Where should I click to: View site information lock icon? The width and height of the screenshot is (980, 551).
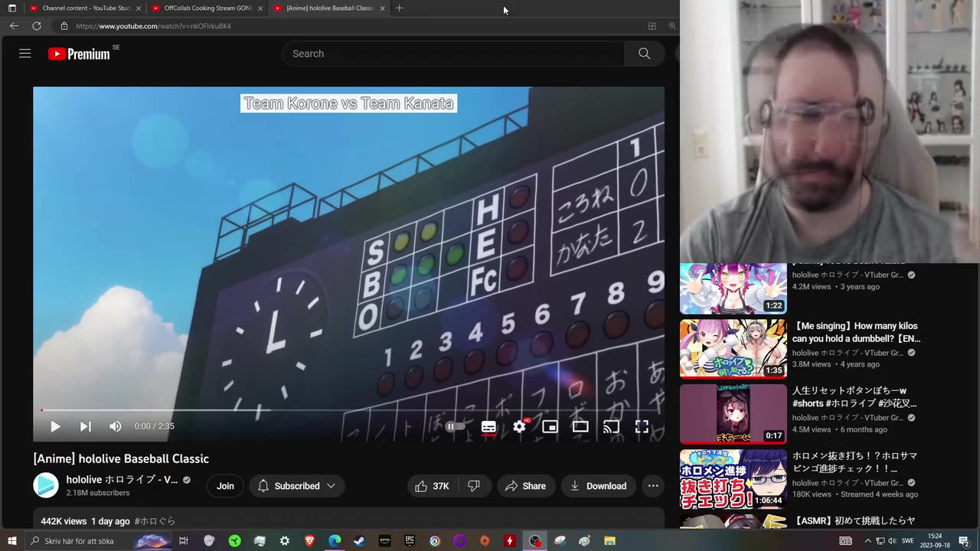coord(64,26)
